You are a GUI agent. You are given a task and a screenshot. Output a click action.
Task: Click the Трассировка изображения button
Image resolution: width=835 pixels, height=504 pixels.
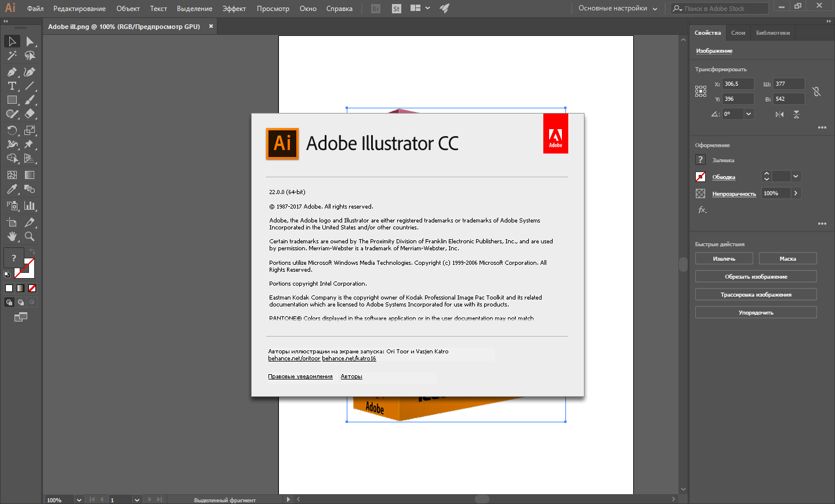(756, 295)
